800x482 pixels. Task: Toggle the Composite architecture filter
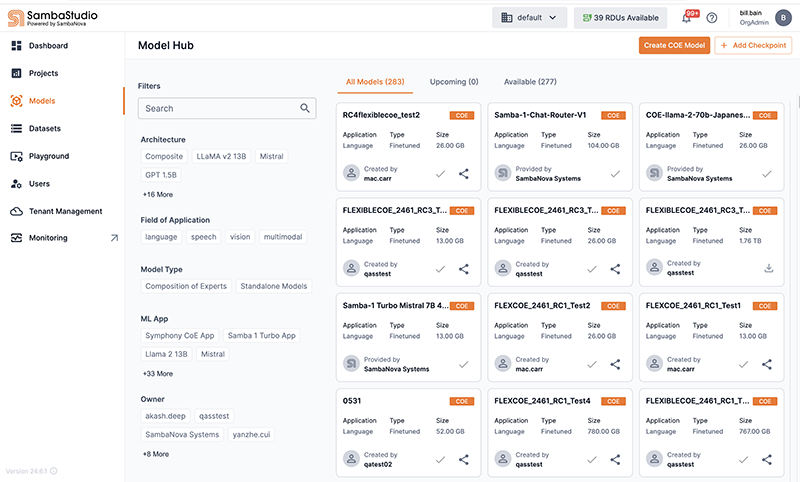pos(164,157)
